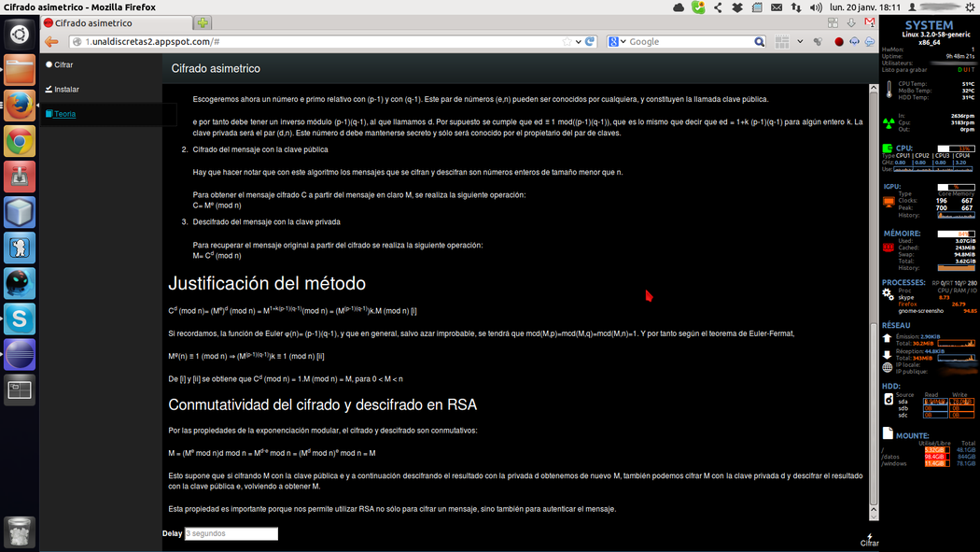
Task: Click the volume icon in top panel
Action: (x=816, y=7)
